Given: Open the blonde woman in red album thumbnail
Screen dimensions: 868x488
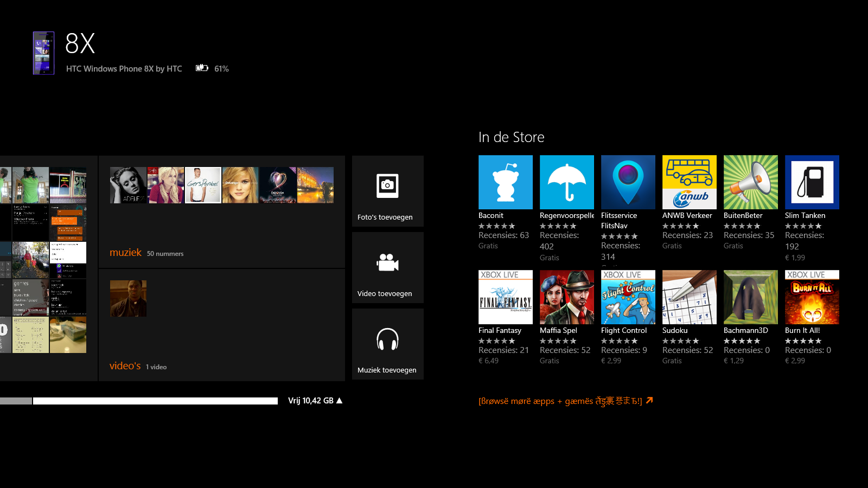Looking at the screenshot, I should [165, 185].
